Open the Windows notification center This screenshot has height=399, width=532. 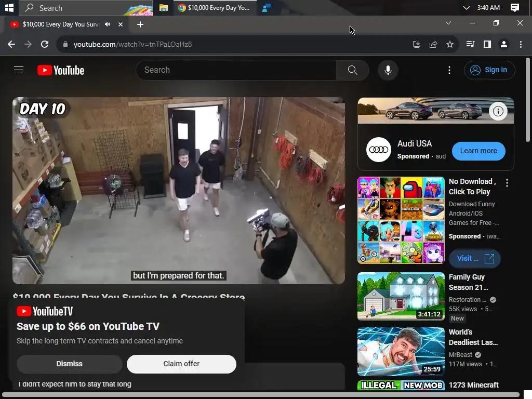point(515,7)
